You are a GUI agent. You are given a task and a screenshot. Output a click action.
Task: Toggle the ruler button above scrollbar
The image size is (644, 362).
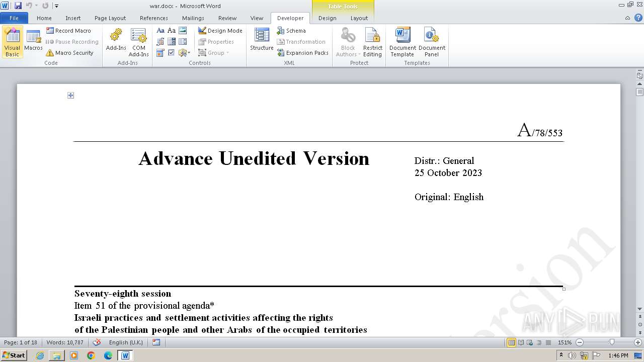pos(639,75)
